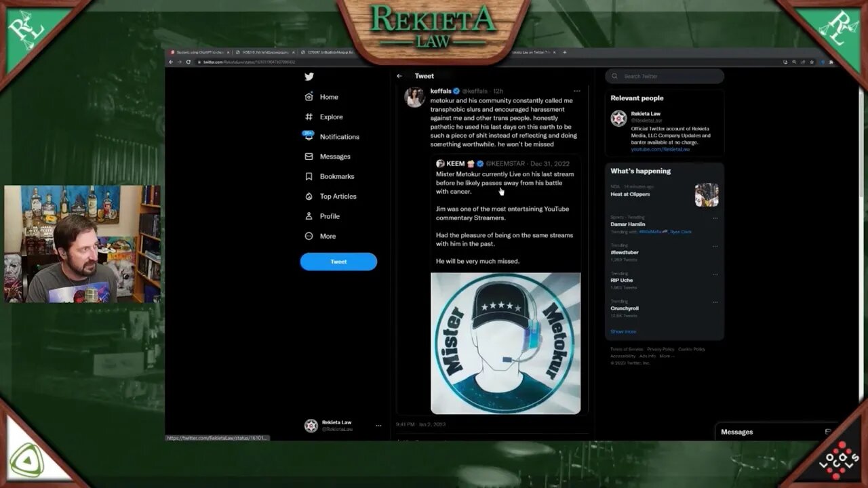The width and height of the screenshot is (868, 488).
Task: Open the Profile person icon
Action: pyautogui.click(x=309, y=216)
